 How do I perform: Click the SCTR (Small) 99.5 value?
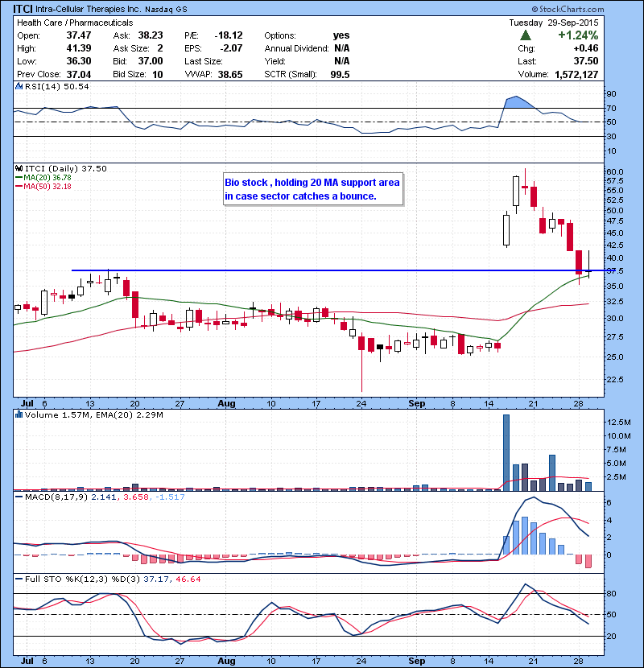point(341,75)
